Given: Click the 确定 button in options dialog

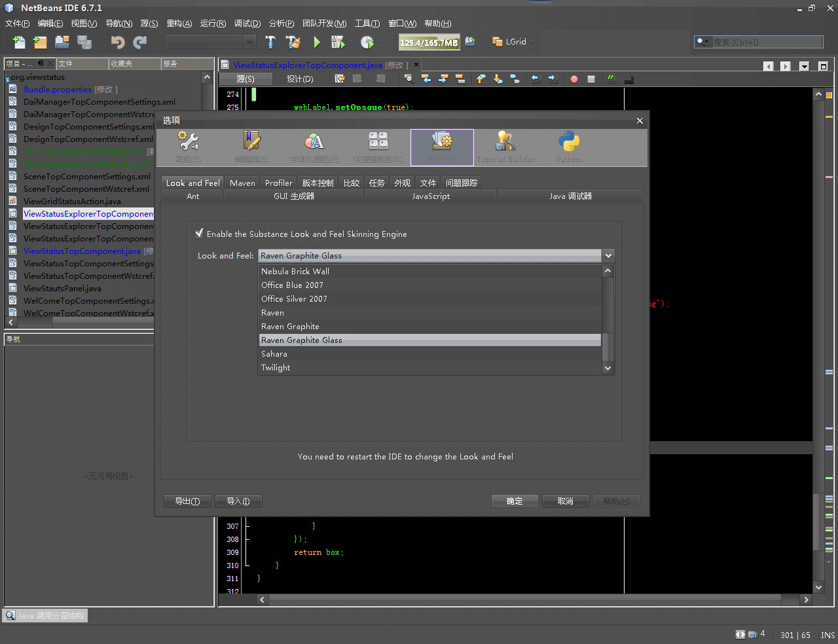Looking at the screenshot, I should pos(515,501).
